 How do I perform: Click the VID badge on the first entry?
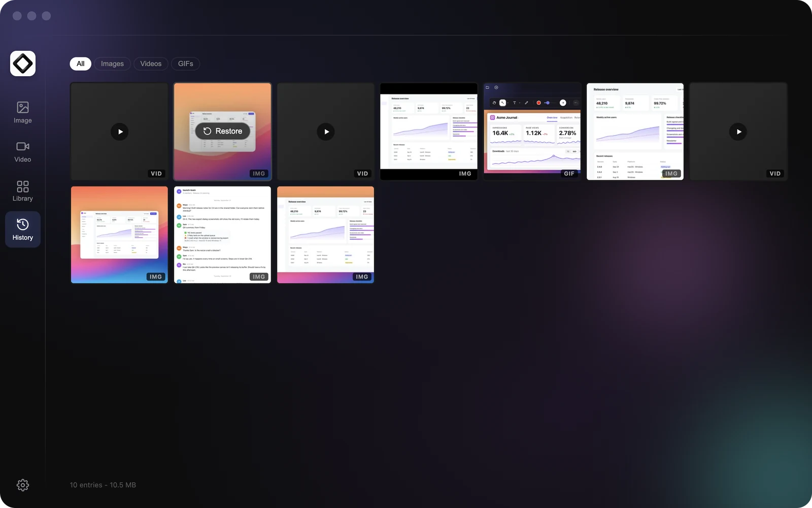[156, 174]
